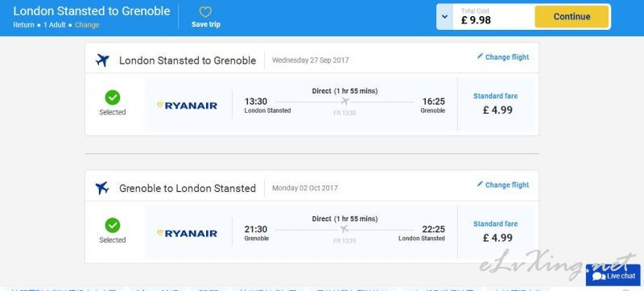Toggle the outbound Selected green checkmark
644x291 pixels.
[112, 98]
